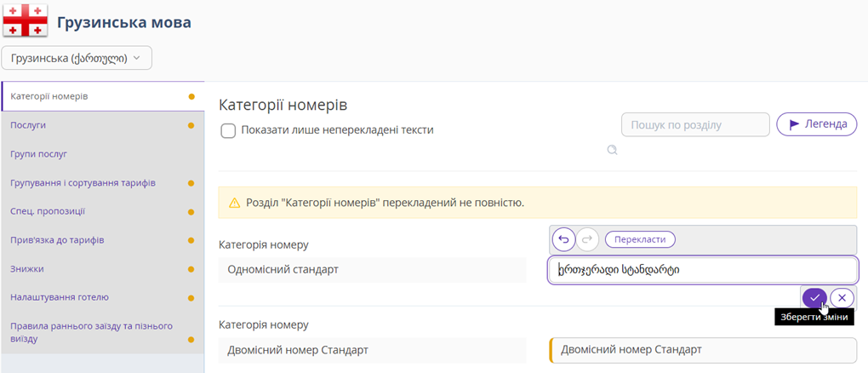Open Налаштування готелю section
Image resolution: width=868 pixels, height=373 pixels.
pyautogui.click(x=103, y=297)
